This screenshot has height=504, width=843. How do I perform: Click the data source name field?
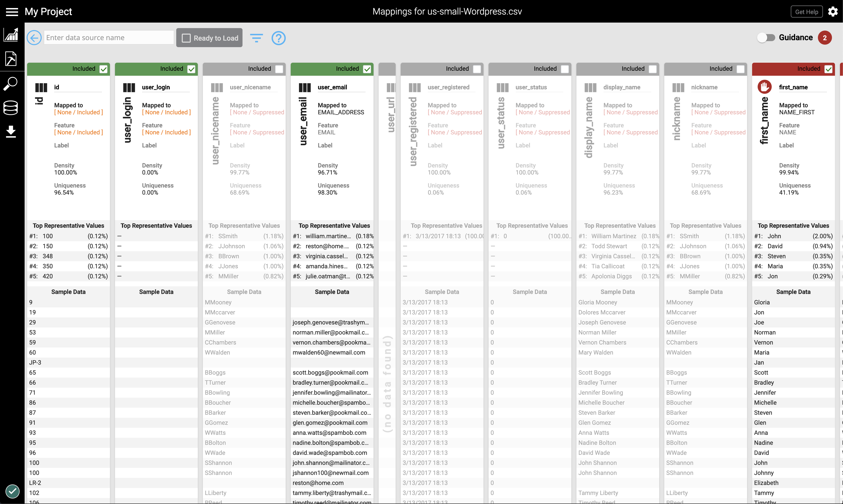(109, 38)
